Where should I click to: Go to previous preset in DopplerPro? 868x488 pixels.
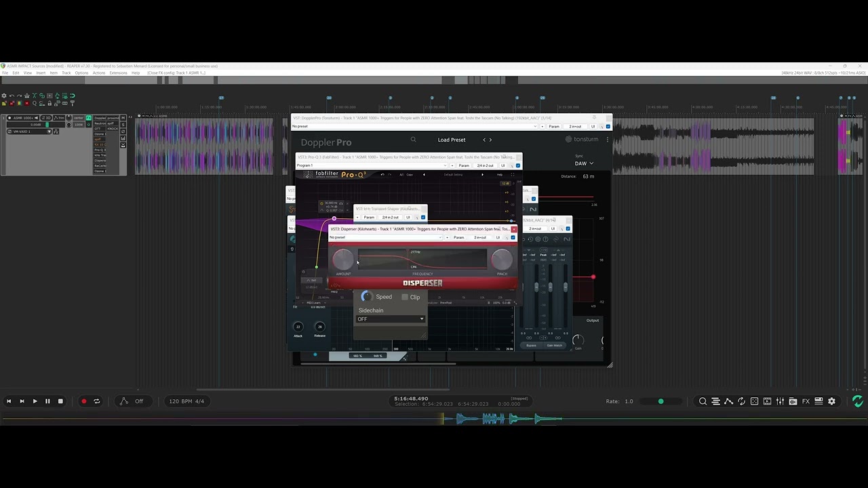[484, 140]
